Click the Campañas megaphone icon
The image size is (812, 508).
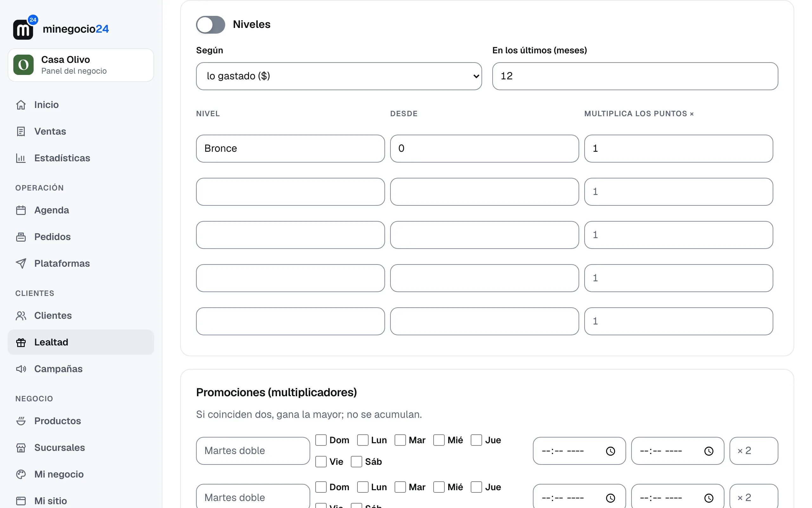(x=21, y=369)
